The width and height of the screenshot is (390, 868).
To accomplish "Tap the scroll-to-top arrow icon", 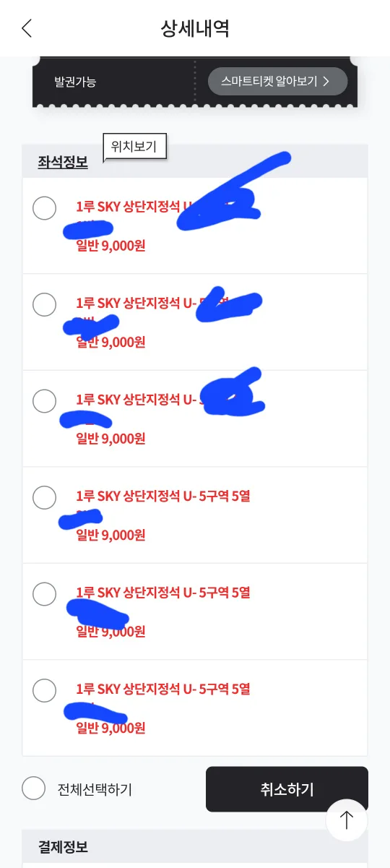I will [347, 820].
